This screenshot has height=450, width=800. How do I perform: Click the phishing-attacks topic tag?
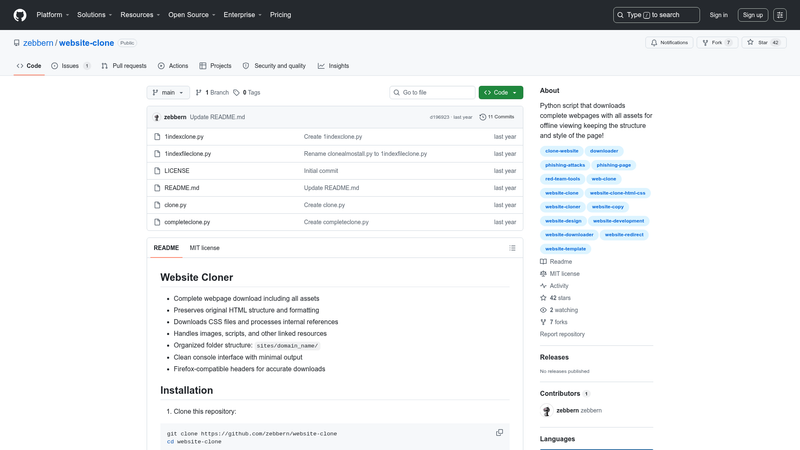click(x=565, y=165)
